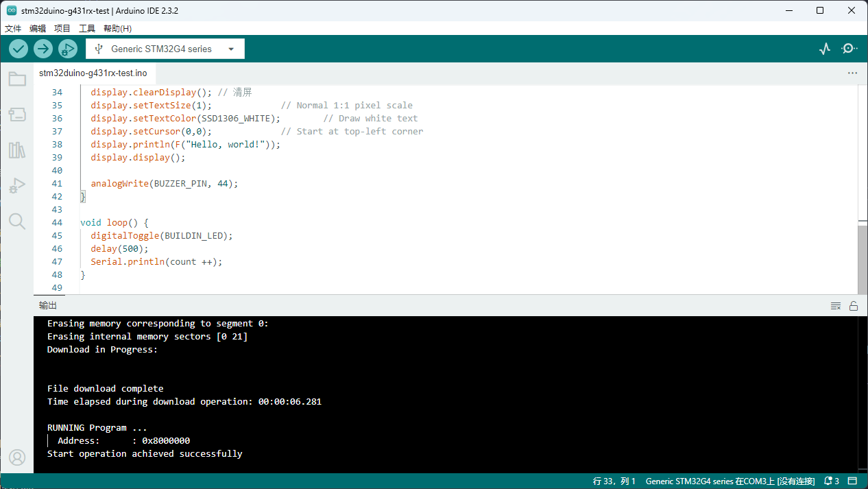868x489 pixels.
Task: Click the Verify sketch checkmark button
Action: coord(19,49)
